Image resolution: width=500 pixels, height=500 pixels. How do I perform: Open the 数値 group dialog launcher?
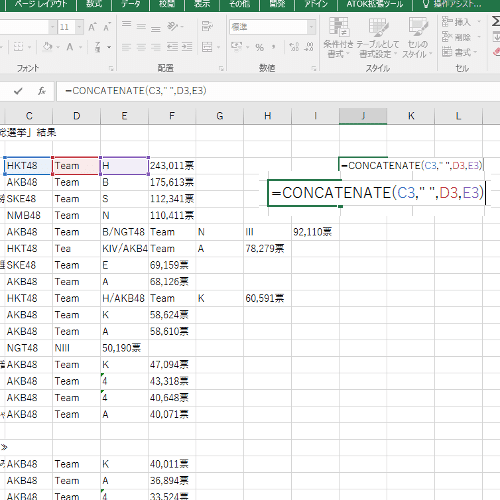[x=314, y=68]
